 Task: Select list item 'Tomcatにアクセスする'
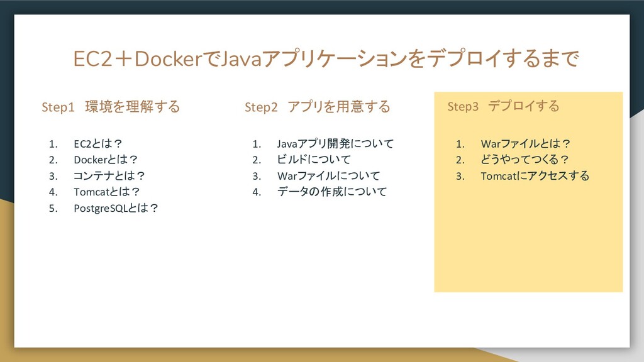point(535,176)
